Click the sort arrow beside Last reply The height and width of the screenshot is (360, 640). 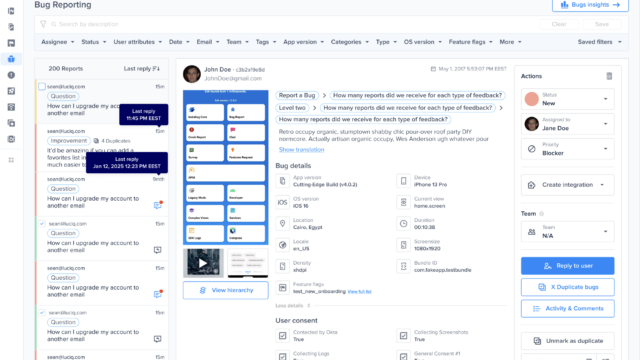[156, 69]
